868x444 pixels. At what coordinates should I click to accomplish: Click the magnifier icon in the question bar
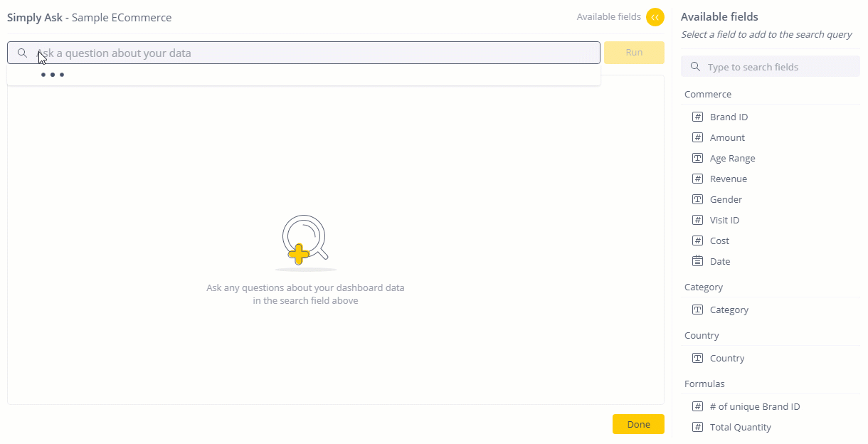point(22,52)
